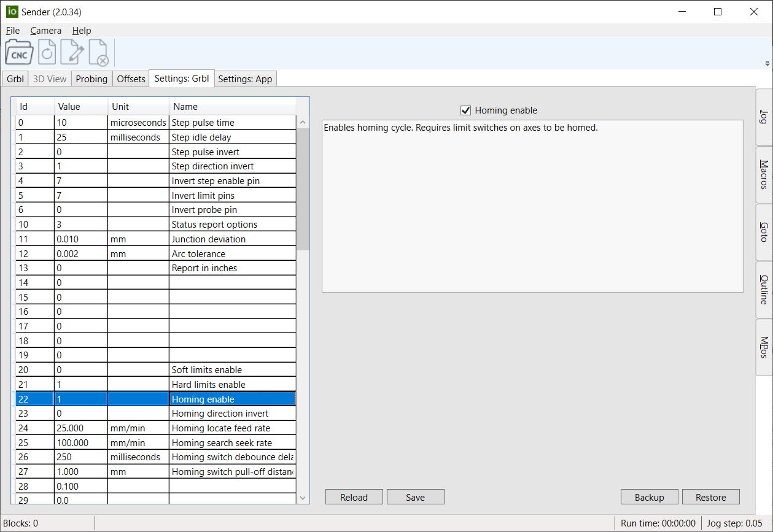
Task: Click the close file toolbar icon
Action: 99,53
